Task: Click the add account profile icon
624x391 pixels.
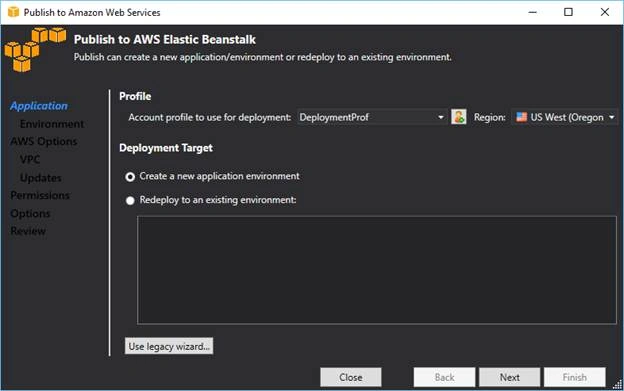Action: [458, 117]
